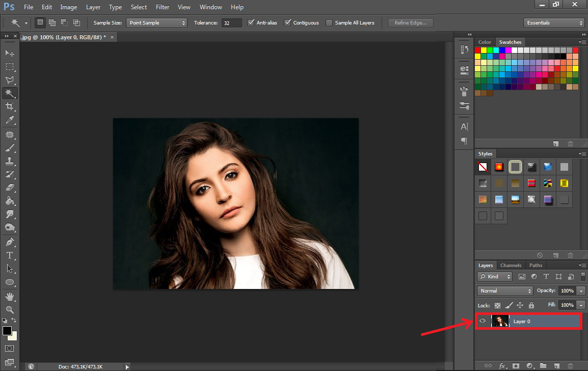Open the Sample Size dropdown
The width and height of the screenshot is (588, 371).
pos(156,22)
